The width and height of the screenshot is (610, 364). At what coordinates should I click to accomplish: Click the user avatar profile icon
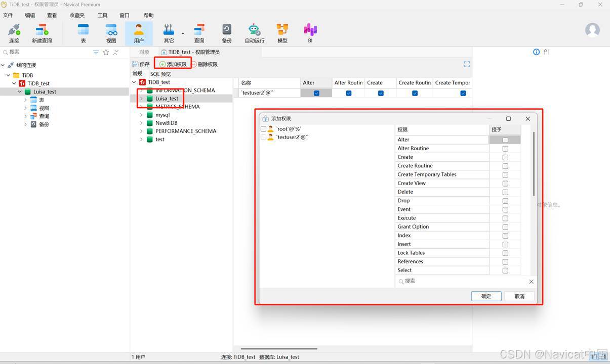point(592,30)
